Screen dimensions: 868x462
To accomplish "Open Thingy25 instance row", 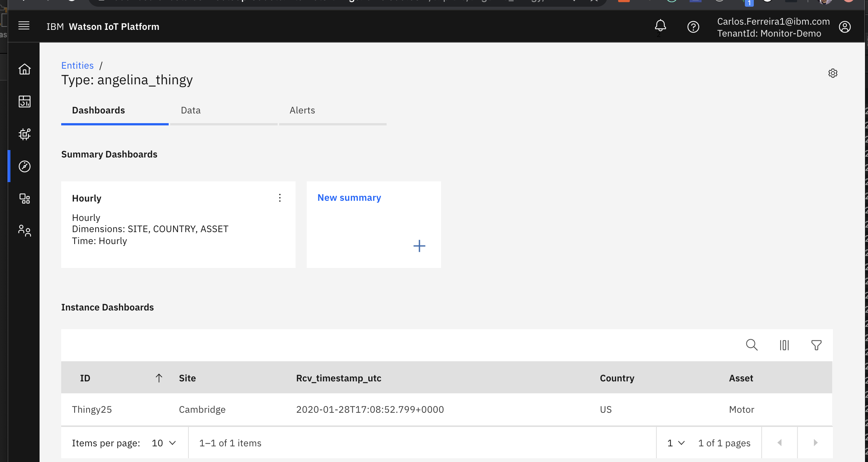I will [447, 409].
